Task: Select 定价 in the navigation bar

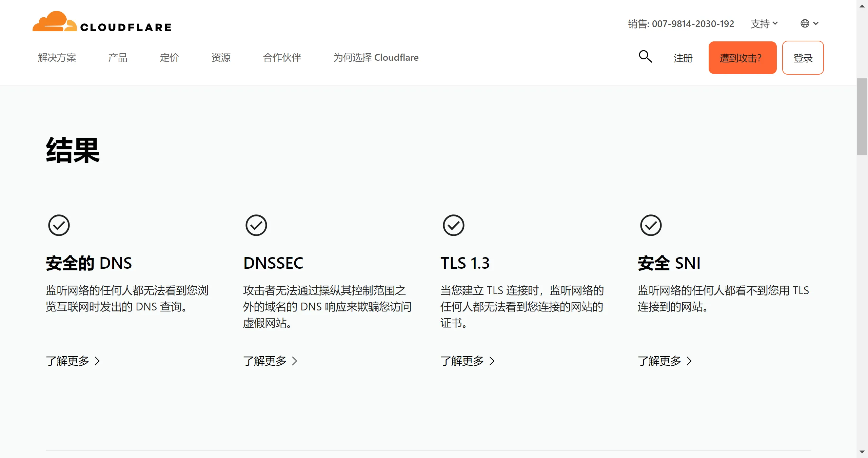Action: [170, 57]
